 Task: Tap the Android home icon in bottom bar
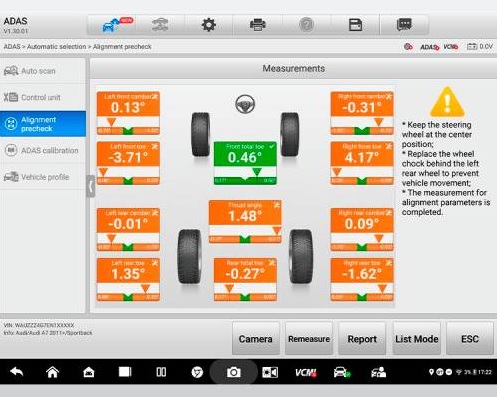pos(52,372)
